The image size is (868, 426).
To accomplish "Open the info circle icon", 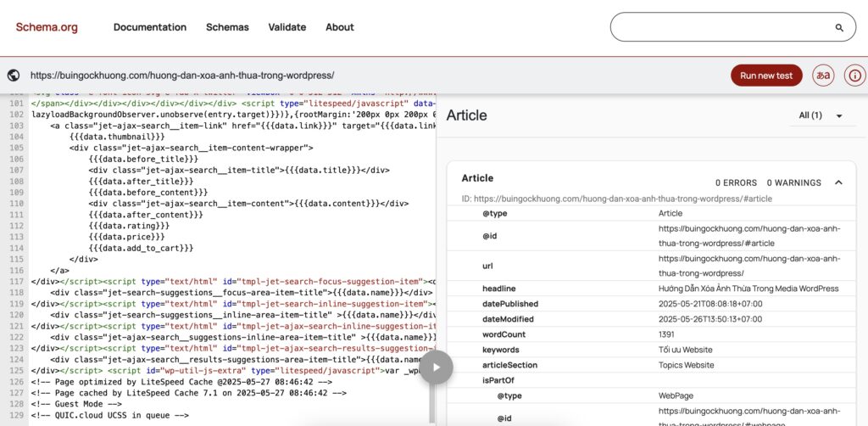I will pos(854,76).
